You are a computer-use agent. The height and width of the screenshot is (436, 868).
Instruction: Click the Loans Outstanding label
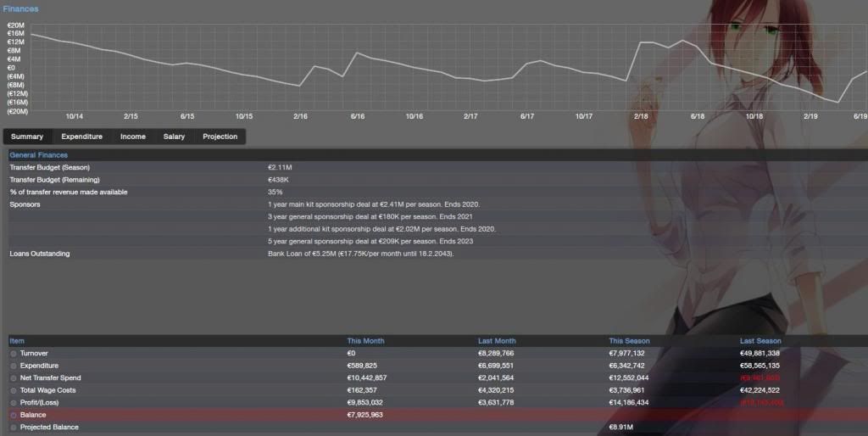pyautogui.click(x=39, y=254)
